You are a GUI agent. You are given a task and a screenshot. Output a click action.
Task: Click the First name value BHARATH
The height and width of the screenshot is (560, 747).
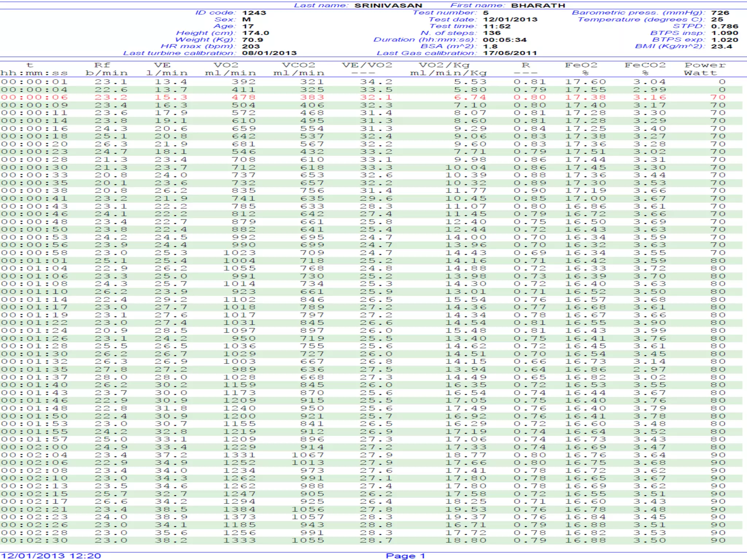(538, 5)
